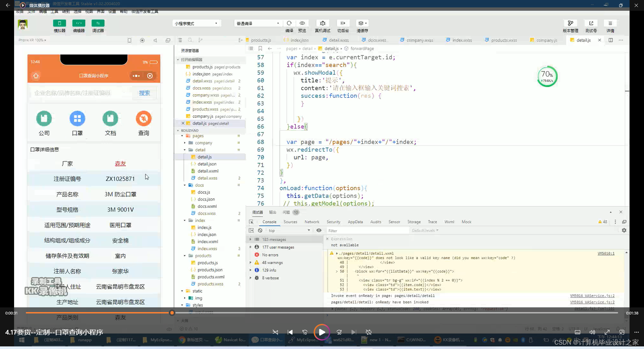This screenshot has height=349, width=644.
Task: Click the video play button
Action: [x=322, y=332]
